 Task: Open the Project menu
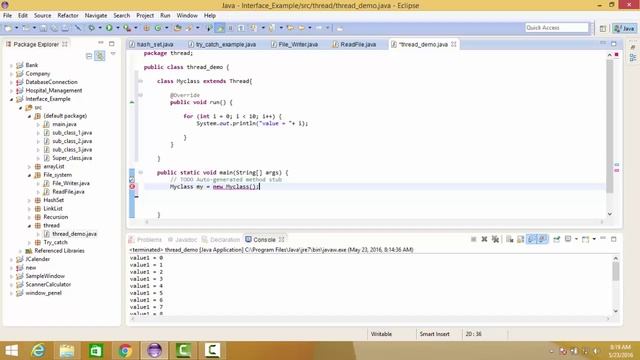tap(145, 16)
